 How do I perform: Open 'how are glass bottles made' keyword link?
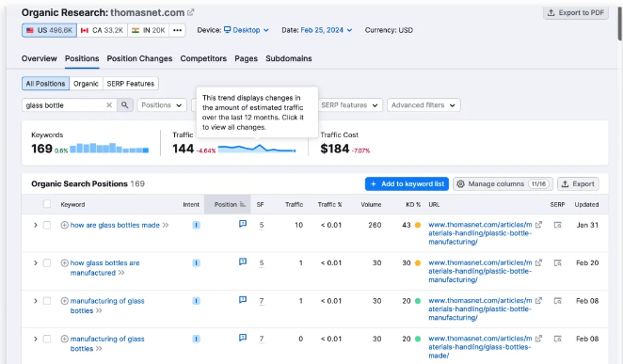(x=115, y=225)
